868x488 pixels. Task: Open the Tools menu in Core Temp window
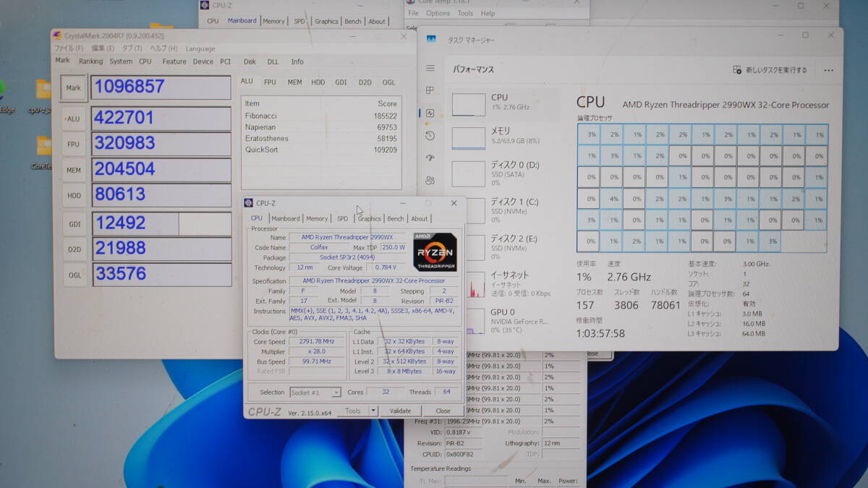point(465,13)
